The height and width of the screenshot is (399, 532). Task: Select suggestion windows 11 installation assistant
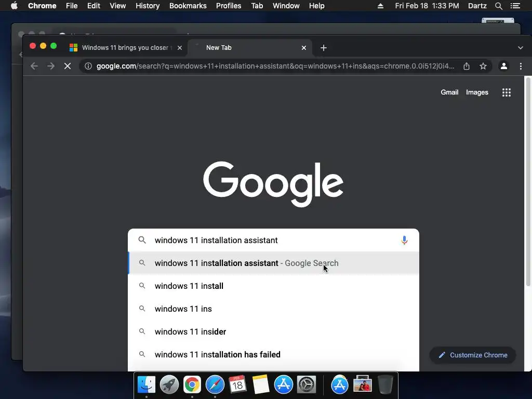pos(273,263)
